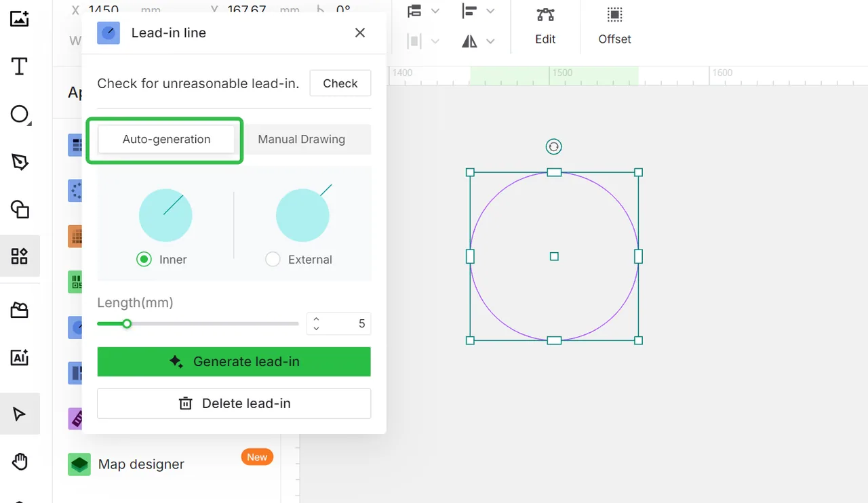Click the Offset toolbar icon
Image resolution: width=868 pixels, height=503 pixels.
point(614,26)
